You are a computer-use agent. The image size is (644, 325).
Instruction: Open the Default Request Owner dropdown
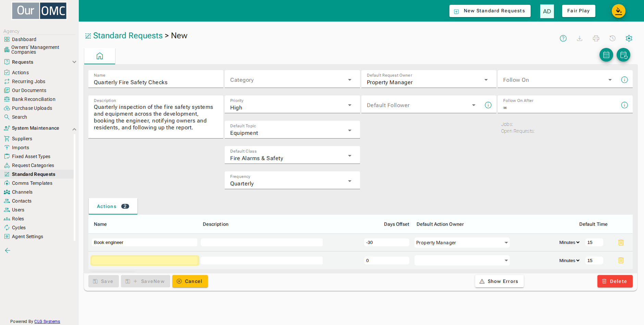point(429,79)
